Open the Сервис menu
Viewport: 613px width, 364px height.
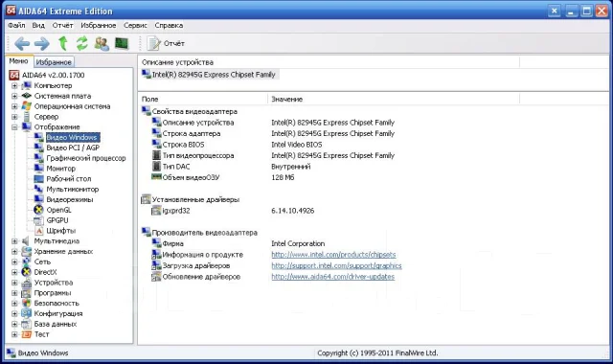[x=135, y=26]
